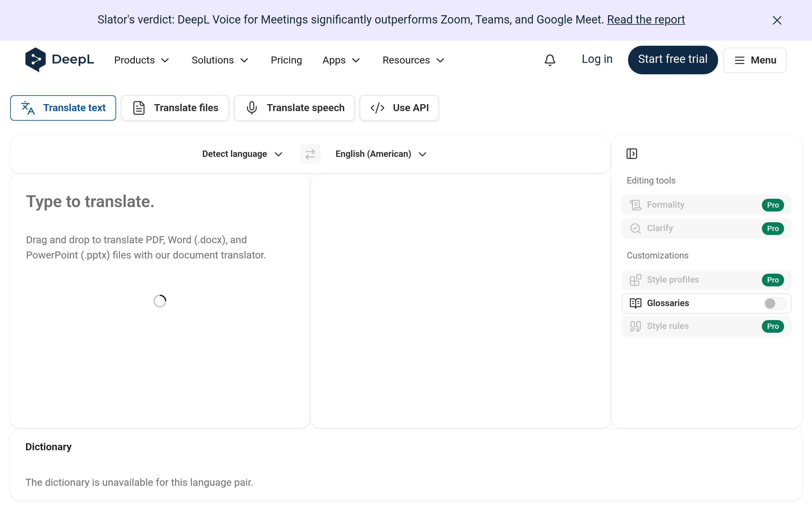
Task: Open the notifications bell
Action: point(550,60)
